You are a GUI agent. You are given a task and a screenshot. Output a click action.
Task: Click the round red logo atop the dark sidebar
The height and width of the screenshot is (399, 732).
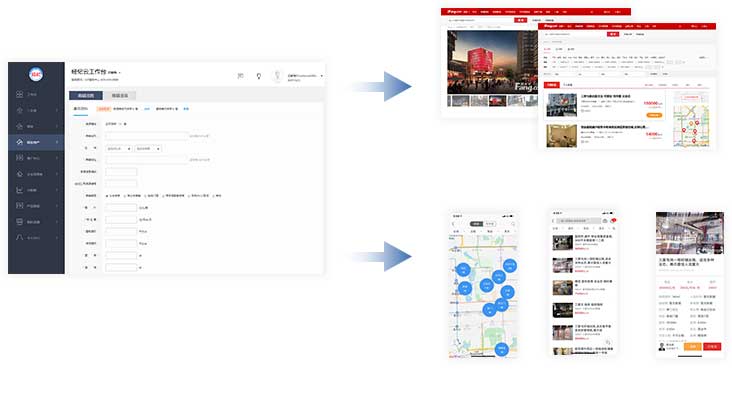[36, 74]
